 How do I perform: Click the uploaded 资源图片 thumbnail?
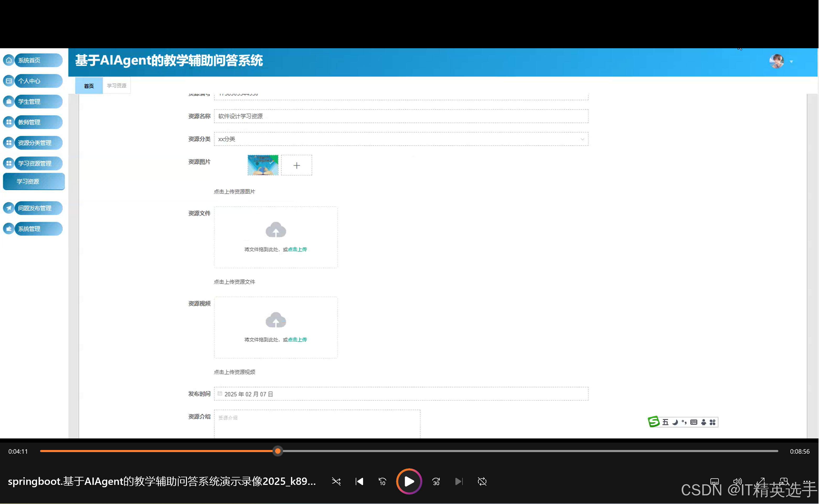(263, 165)
